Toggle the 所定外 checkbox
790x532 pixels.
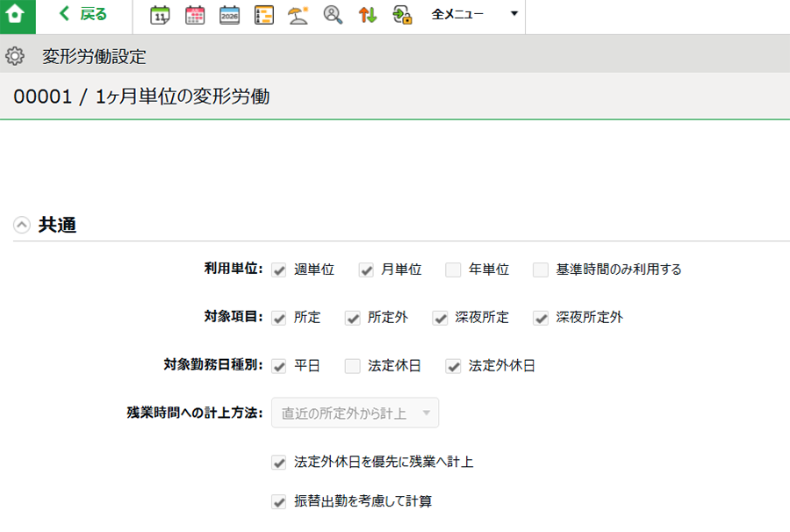tap(352, 318)
